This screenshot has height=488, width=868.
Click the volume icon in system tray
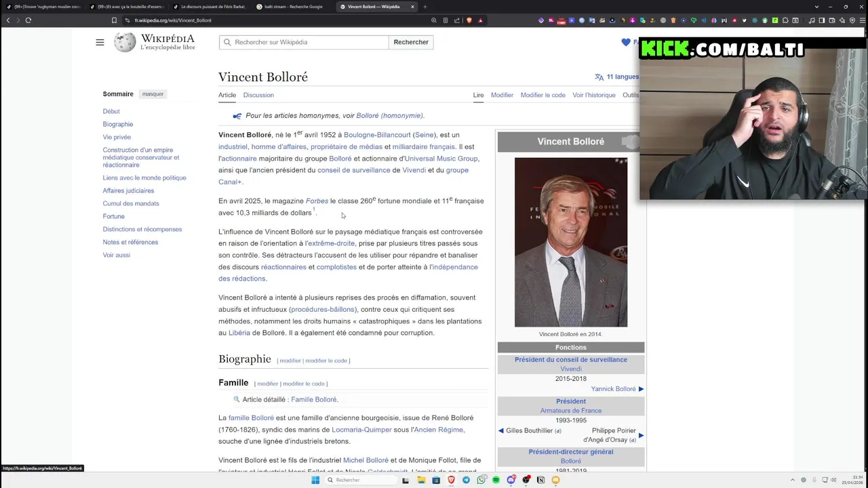(833, 480)
